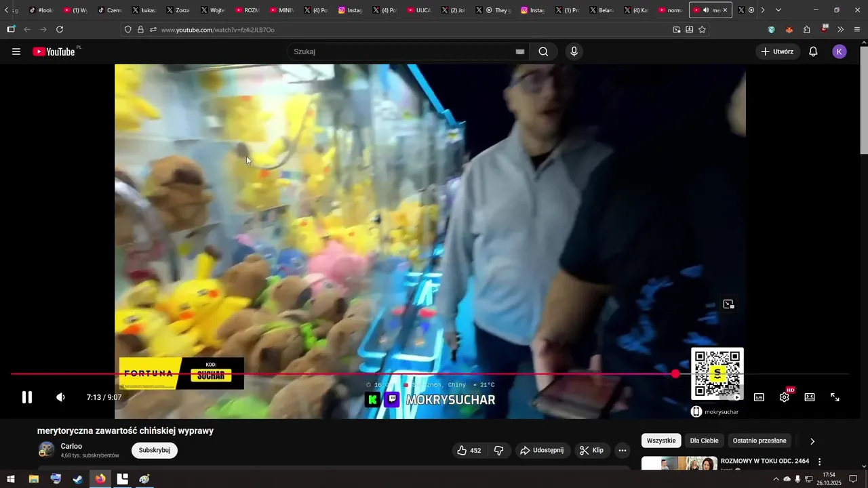This screenshot has height=488, width=868.
Task: Open picture-in-picture overlay icon on video
Action: [728, 304]
